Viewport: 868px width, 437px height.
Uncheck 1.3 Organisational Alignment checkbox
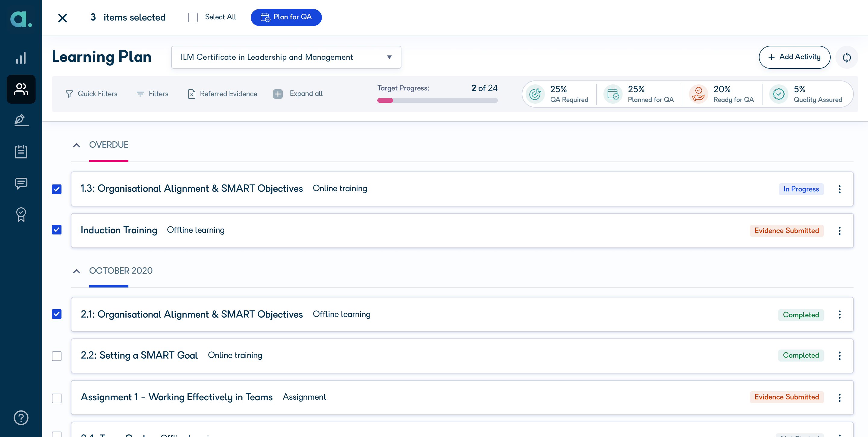(57, 189)
